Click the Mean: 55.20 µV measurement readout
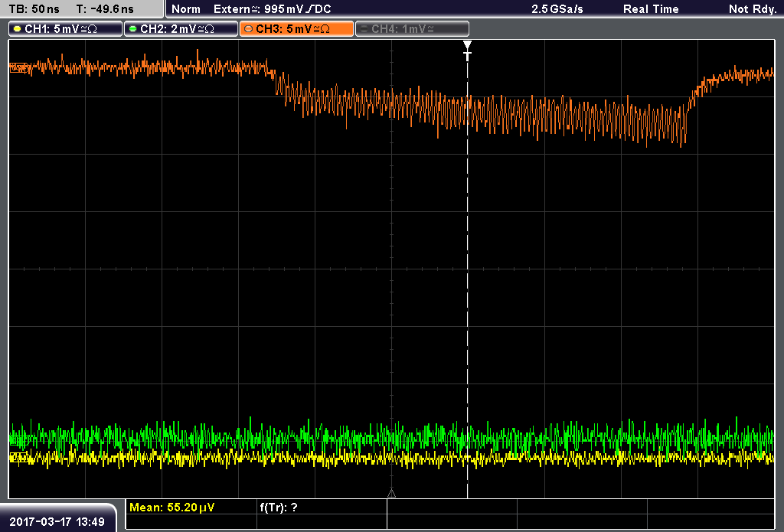The width and height of the screenshot is (784, 532). coord(172,508)
